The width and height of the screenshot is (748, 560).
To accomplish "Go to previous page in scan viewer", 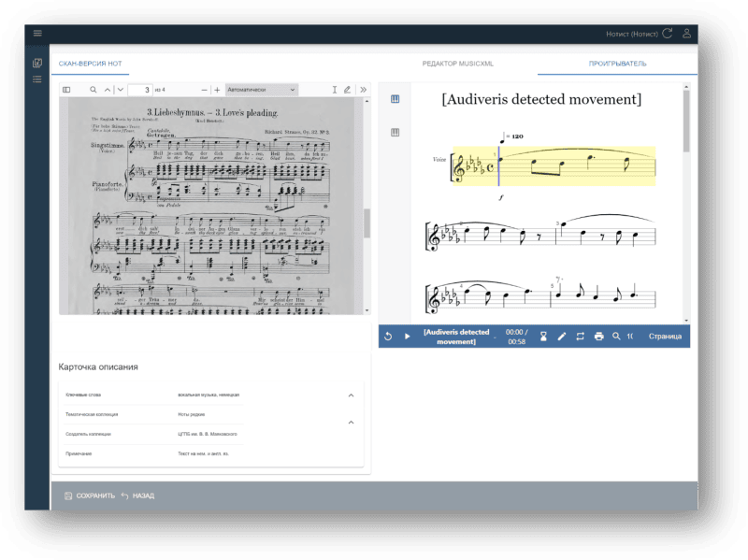I will (x=107, y=90).
